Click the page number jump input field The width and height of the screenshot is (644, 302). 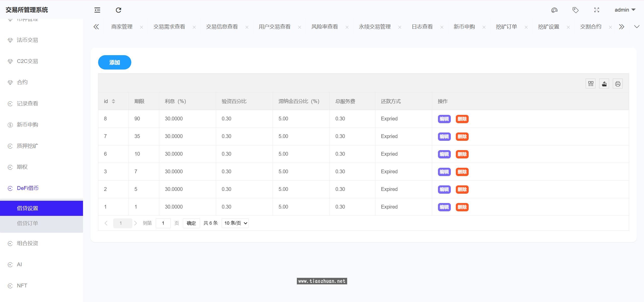pyautogui.click(x=163, y=223)
